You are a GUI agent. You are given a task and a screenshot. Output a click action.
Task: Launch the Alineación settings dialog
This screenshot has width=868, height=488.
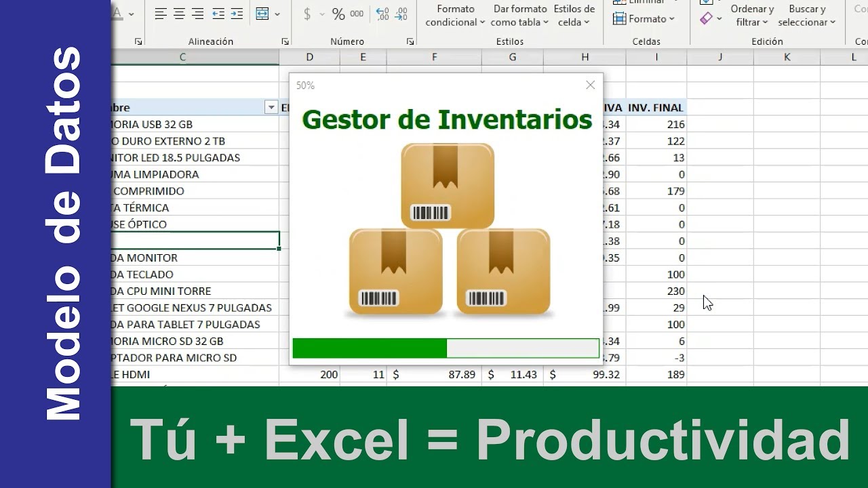pos(285,42)
